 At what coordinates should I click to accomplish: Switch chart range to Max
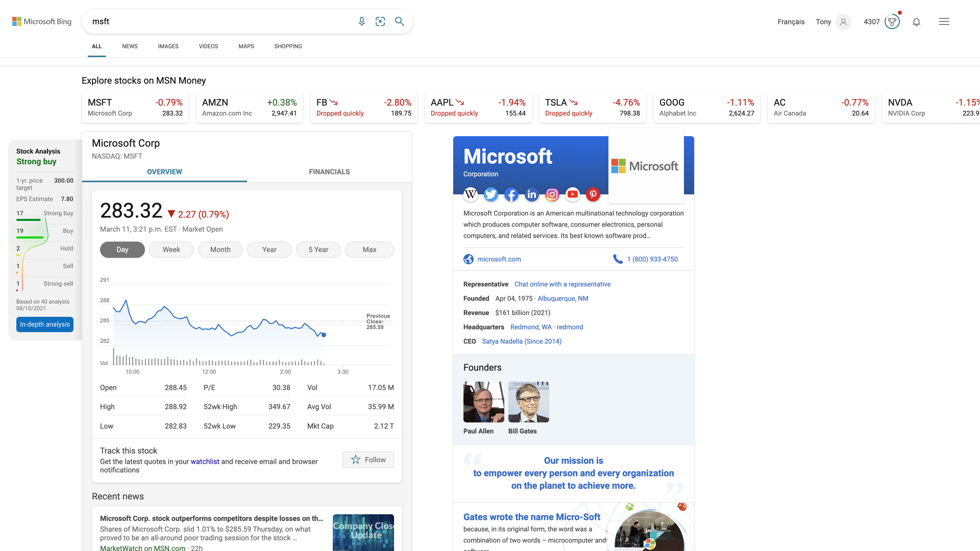369,249
